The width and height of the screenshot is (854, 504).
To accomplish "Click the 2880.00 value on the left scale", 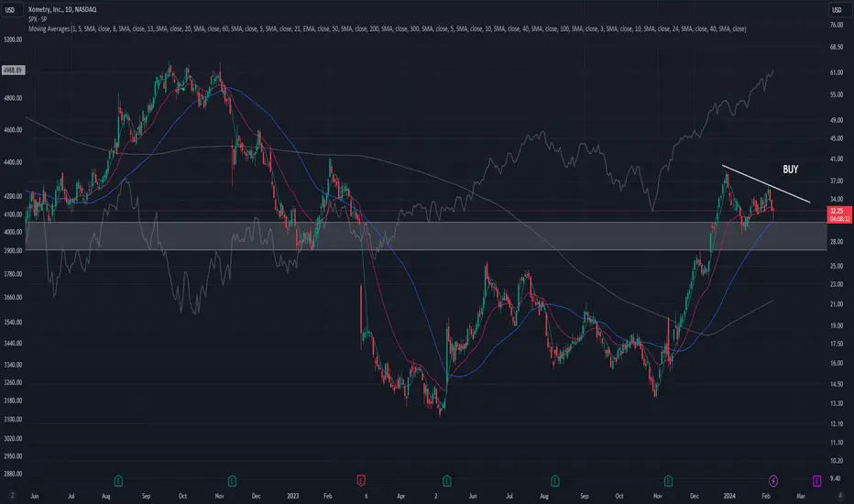I will pos(13,474).
